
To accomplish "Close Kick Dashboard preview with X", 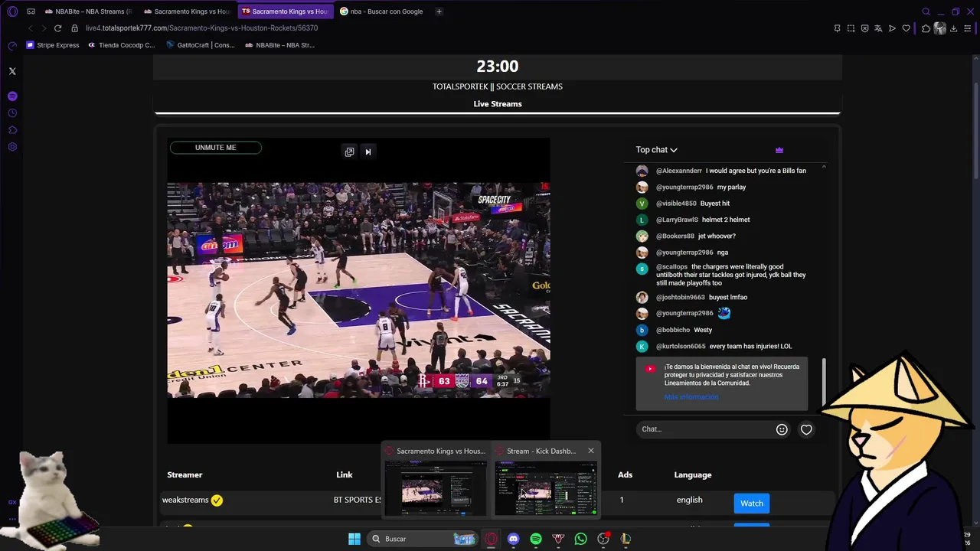I will [591, 451].
